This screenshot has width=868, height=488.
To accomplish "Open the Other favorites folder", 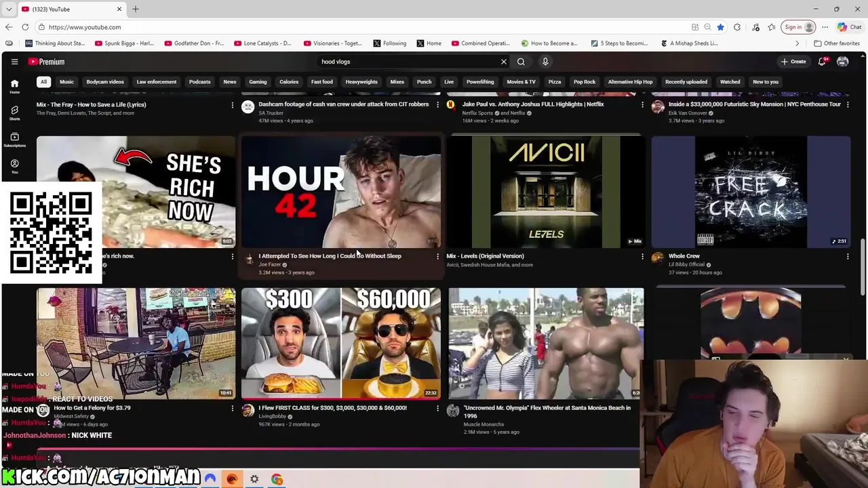I will [x=837, y=43].
